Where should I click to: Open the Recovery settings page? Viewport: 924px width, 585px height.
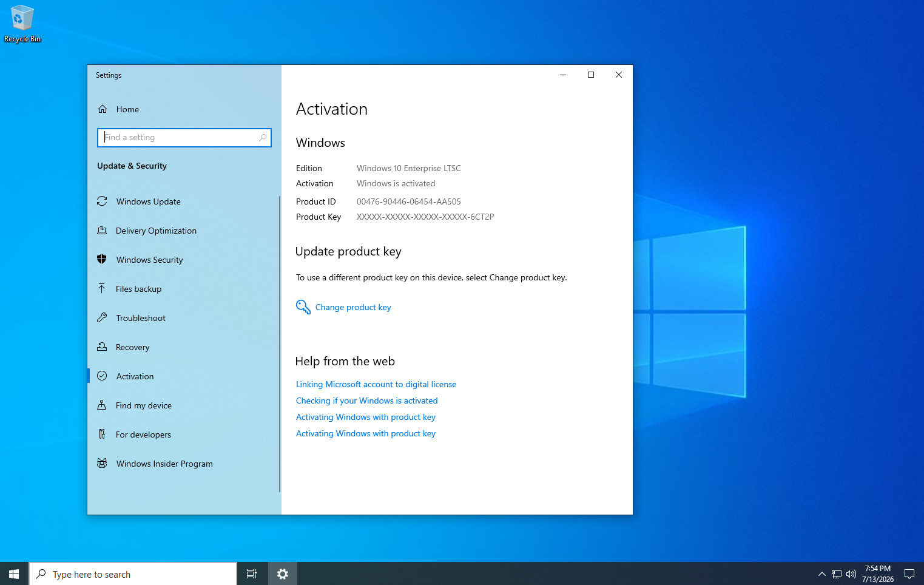[183, 347]
